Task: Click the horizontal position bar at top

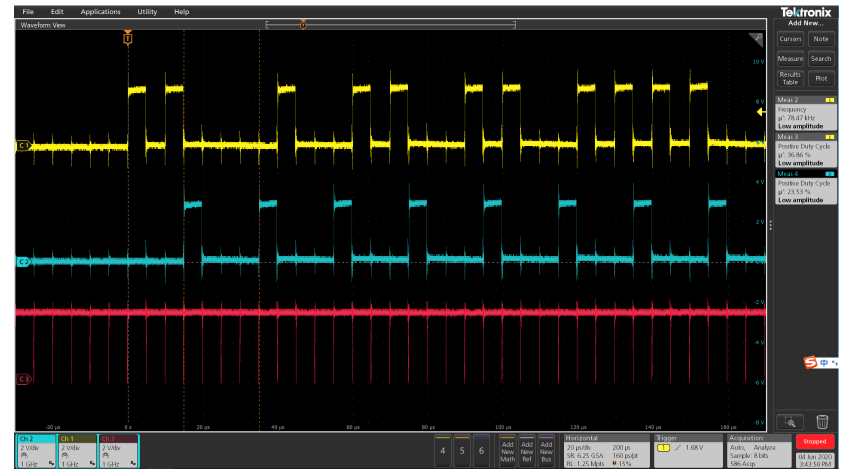Action: [391, 25]
